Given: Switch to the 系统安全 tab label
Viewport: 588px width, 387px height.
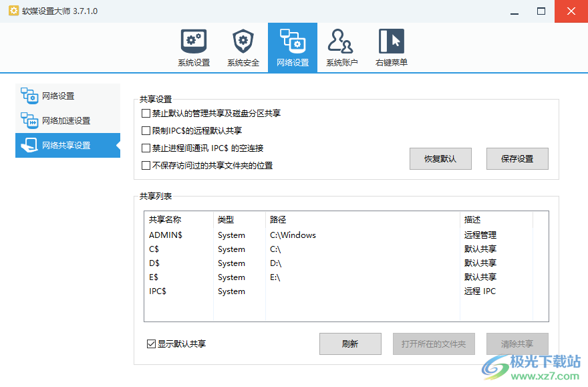Looking at the screenshot, I should coord(243,63).
